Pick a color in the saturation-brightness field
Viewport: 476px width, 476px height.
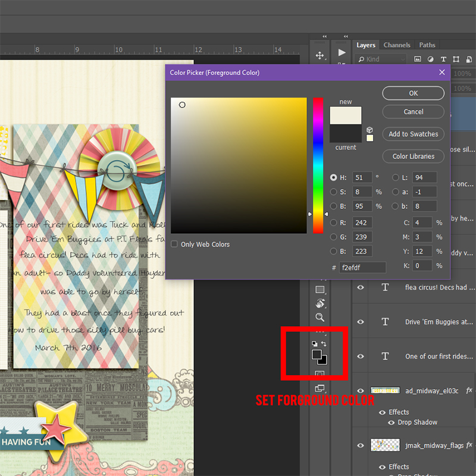pyautogui.click(x=239, y=165)
